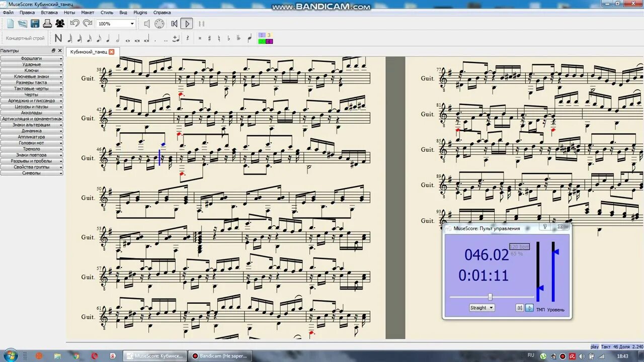This screenshot has height=362, width=644.
Task: Toggle the MIDI input connector icon
Action: point(159,24)
